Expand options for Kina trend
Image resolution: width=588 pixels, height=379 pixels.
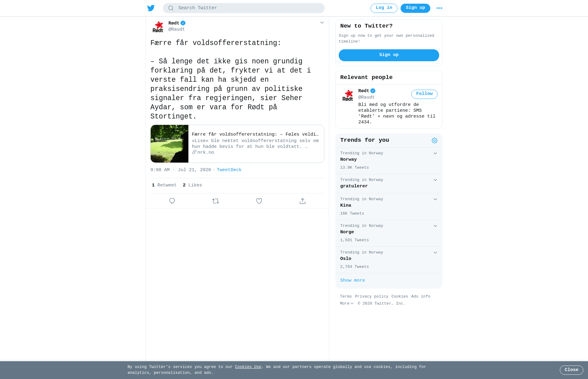(435, 199)
